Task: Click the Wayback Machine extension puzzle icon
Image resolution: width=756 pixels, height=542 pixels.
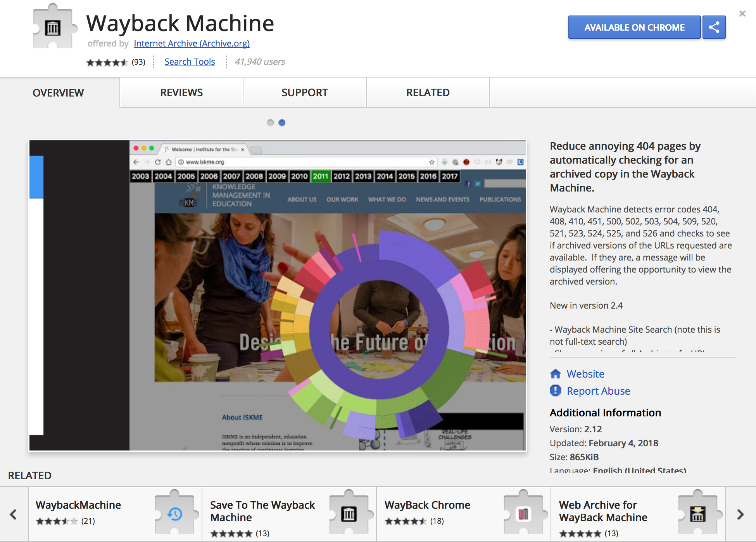Action: click(x=53, y=28)
